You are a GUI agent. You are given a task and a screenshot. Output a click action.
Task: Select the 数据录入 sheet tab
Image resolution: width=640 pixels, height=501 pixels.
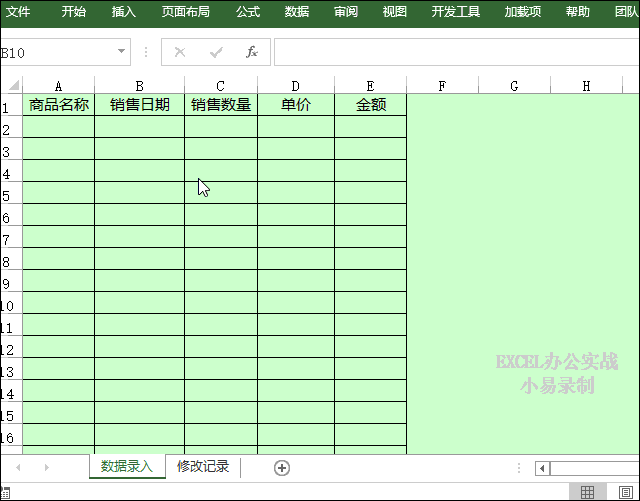(127, 466)
